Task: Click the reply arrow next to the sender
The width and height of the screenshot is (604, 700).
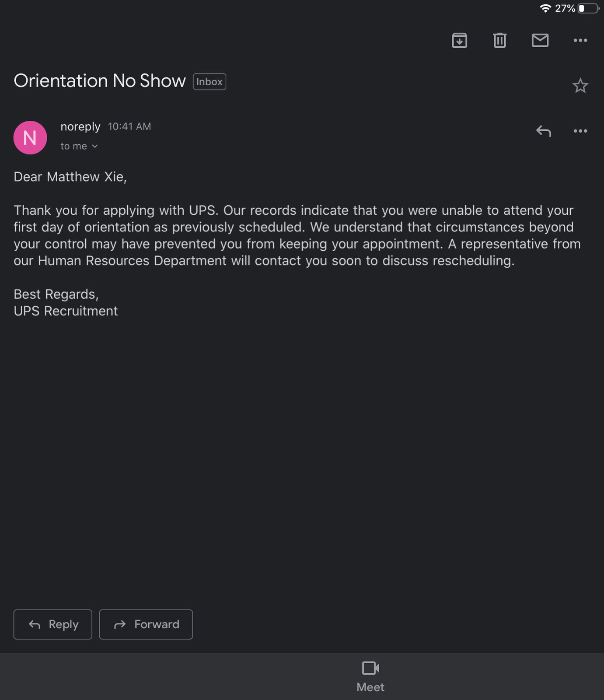Action: (x=544, y=131)
